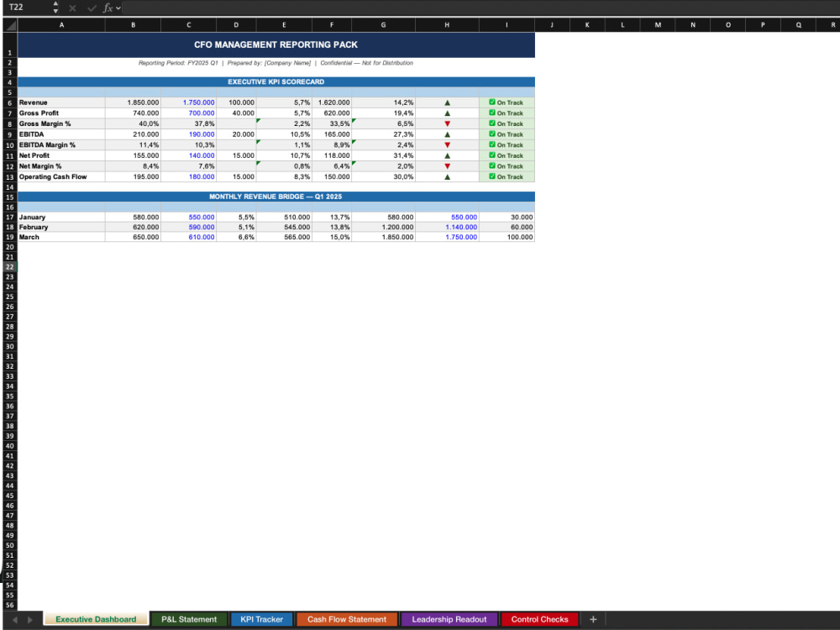Click the On Track status in the Revenue row
The height and width of the screenshot is (630, 840).
click(x=507, y=102)
